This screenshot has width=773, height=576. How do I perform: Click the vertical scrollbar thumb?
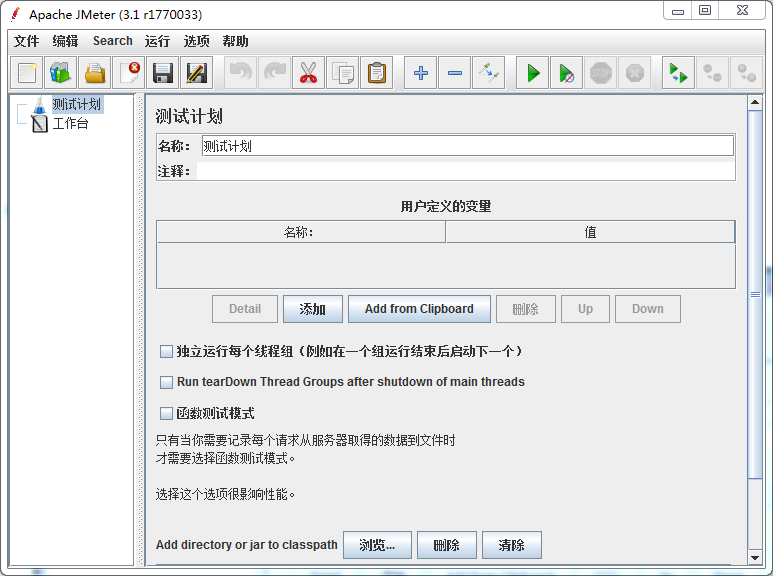(x=755, y=294)
